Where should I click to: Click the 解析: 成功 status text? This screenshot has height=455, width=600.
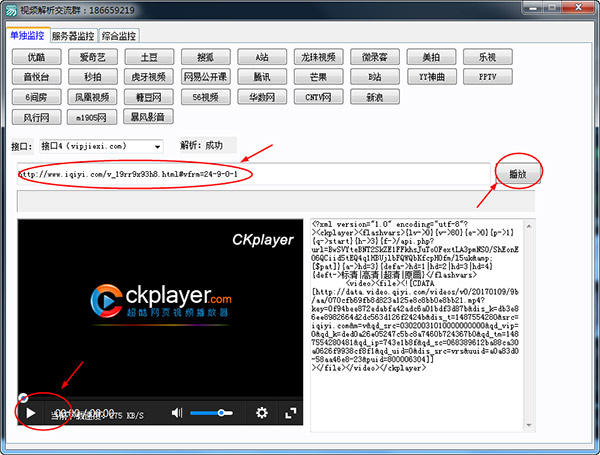[202, 145]
